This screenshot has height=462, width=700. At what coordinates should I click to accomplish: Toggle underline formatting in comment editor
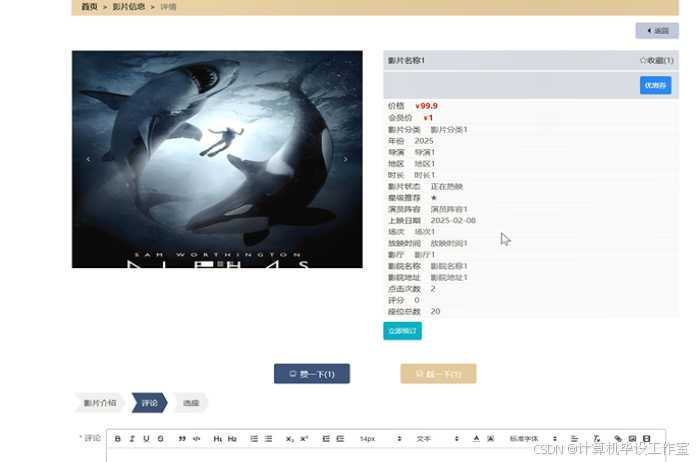[x=146, y=439]
